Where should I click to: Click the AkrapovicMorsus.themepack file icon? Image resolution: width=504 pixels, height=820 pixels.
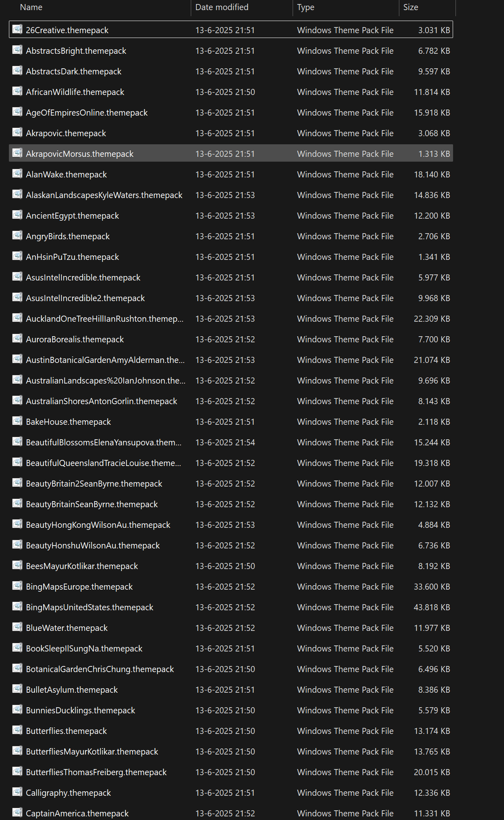click(x=17, y=153)
